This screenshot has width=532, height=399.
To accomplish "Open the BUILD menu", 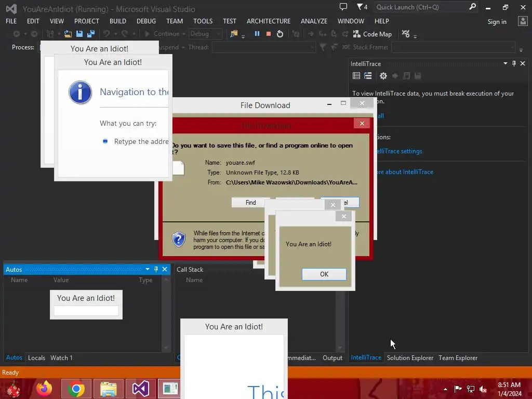I will pyautogui.click(x=118, y=21).
